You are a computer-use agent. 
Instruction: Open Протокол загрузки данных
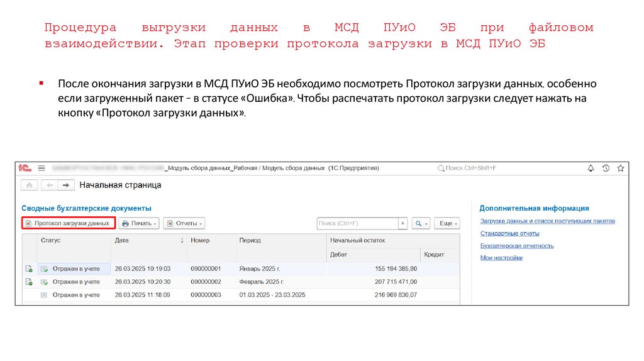(68, 223)
